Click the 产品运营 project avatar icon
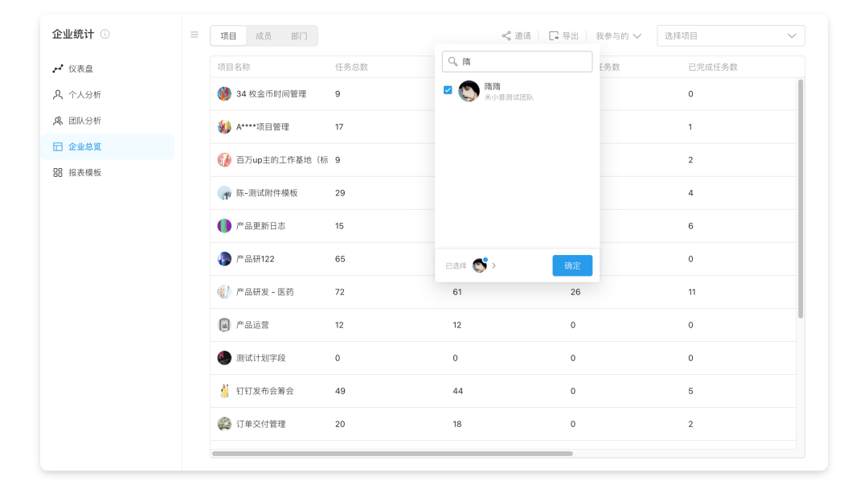Viewport: 868px width, 489px height. point(224,325)
